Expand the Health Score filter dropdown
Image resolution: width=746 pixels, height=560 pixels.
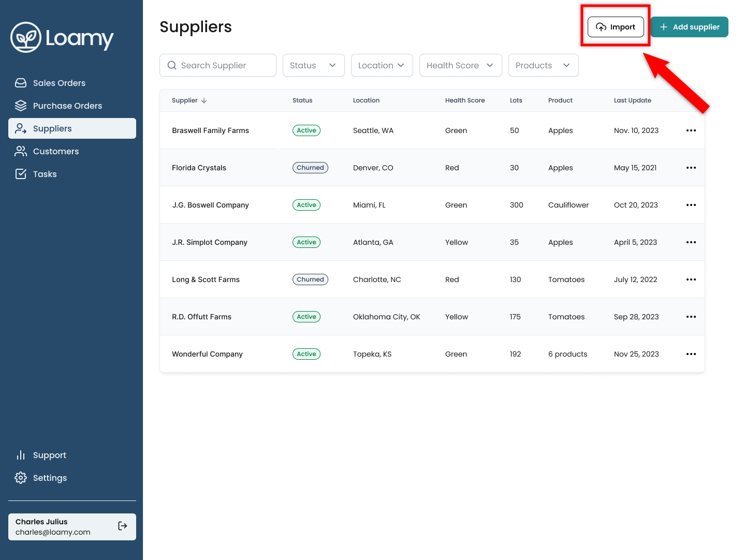pyautogui.click(x=461, y=65)
